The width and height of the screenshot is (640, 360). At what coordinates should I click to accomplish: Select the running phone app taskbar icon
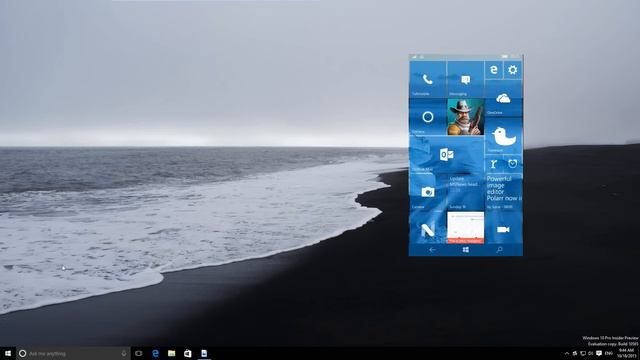pos(204,353)
